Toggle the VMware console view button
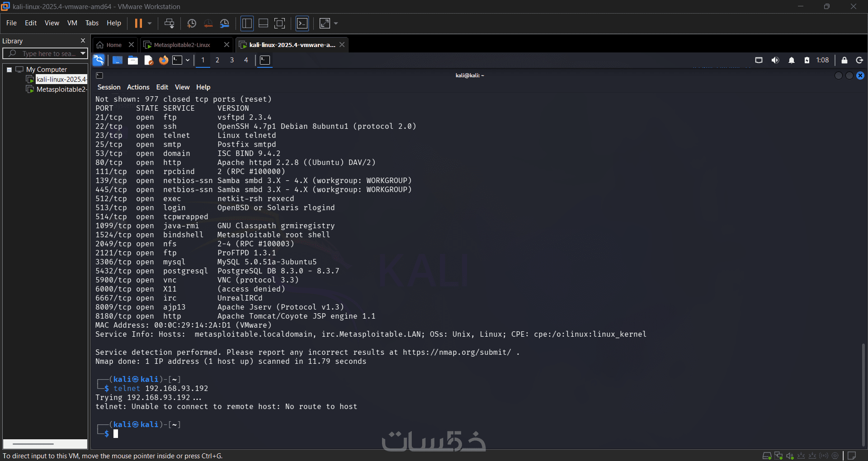 coord(302,23)
